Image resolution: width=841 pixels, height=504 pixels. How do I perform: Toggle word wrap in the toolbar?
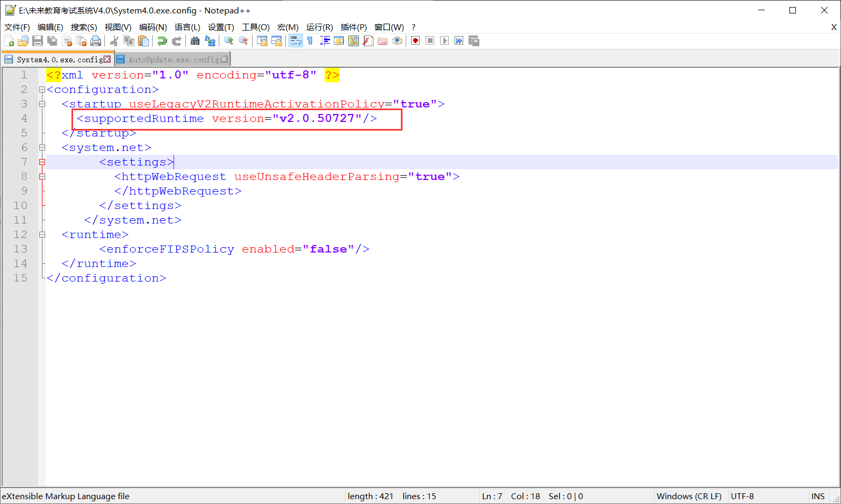pos(296,41)
